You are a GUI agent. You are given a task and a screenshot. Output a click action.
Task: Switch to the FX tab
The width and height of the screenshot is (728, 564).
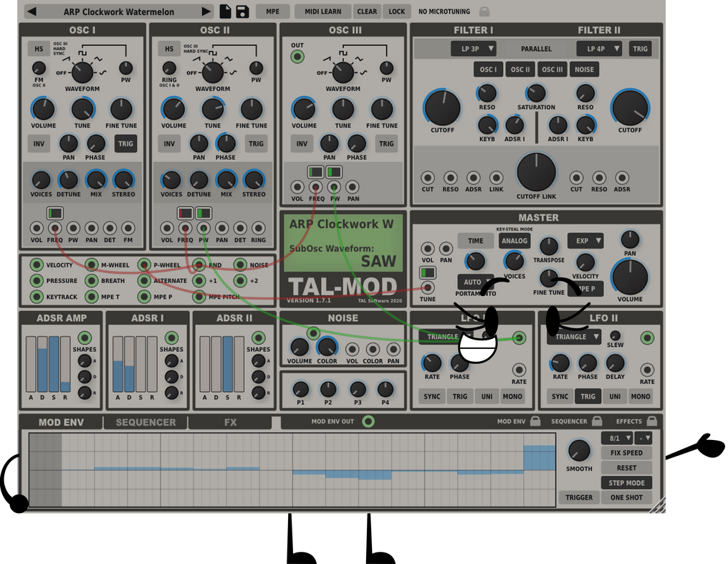click(x=230, y=422)
